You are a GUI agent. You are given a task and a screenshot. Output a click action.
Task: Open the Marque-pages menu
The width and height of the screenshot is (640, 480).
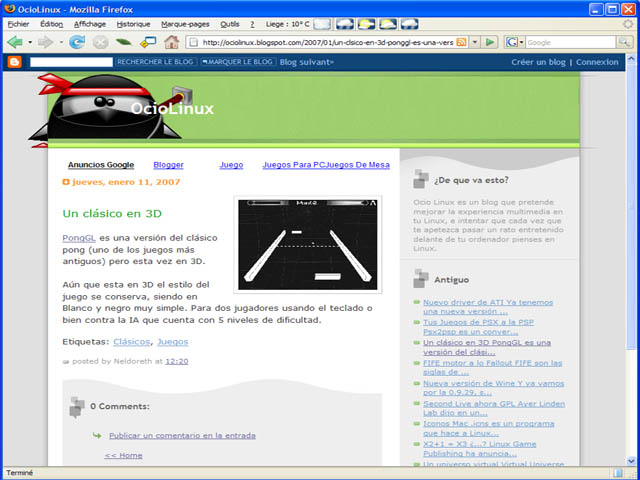coord(186,23)
